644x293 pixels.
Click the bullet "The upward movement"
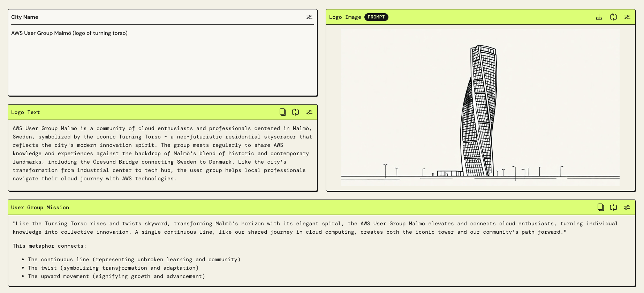116,276
